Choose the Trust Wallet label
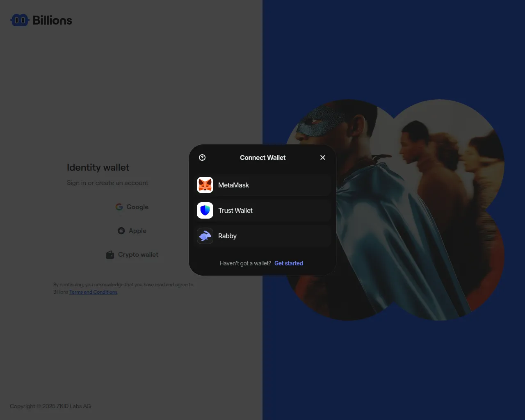This screenshot has height=420, width=525. (235, 210)
